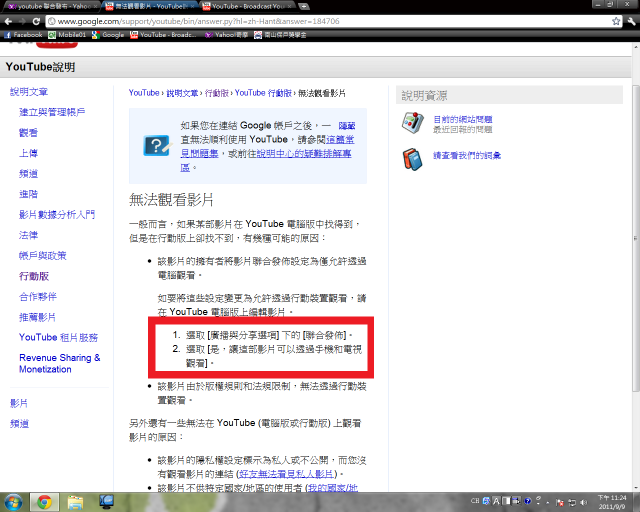Open 好友無法看見私人影片 link
Screen dimensions: 640x512
pyautogui.click(x=287, y=474)
